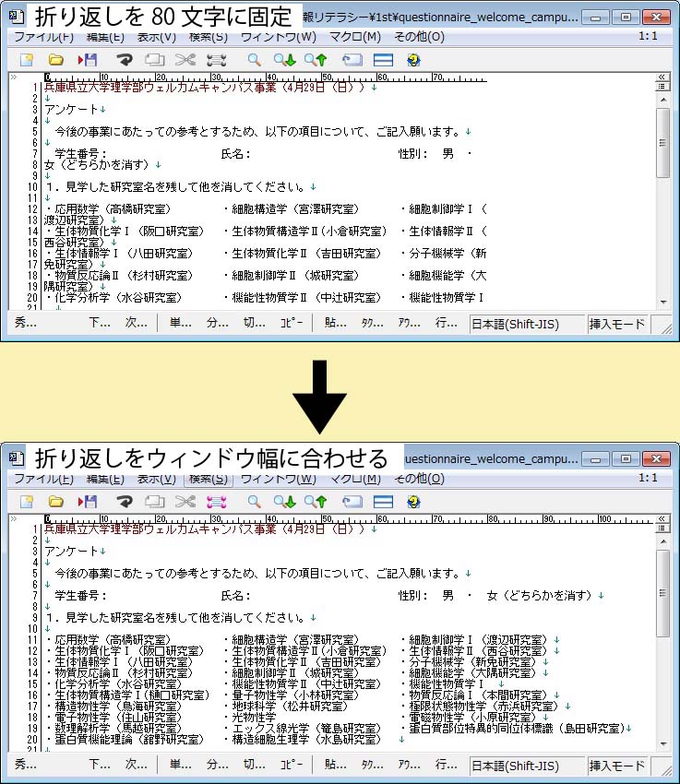Screen dimensions: 680x784
Task: Click New file icon in top window
Action: point(27,60)
